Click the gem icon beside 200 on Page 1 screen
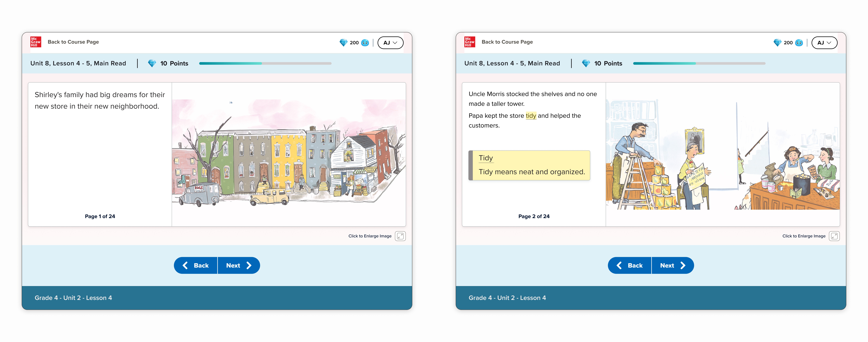The width and height of the screenshot is (868, 342). [x=343, y=43]
